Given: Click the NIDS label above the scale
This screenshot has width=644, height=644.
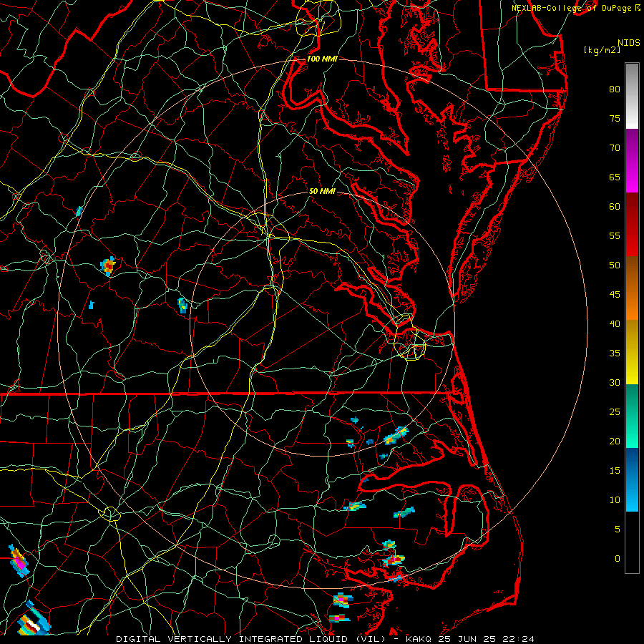Looking at the screenshot, I should click(x=629, y=43).
